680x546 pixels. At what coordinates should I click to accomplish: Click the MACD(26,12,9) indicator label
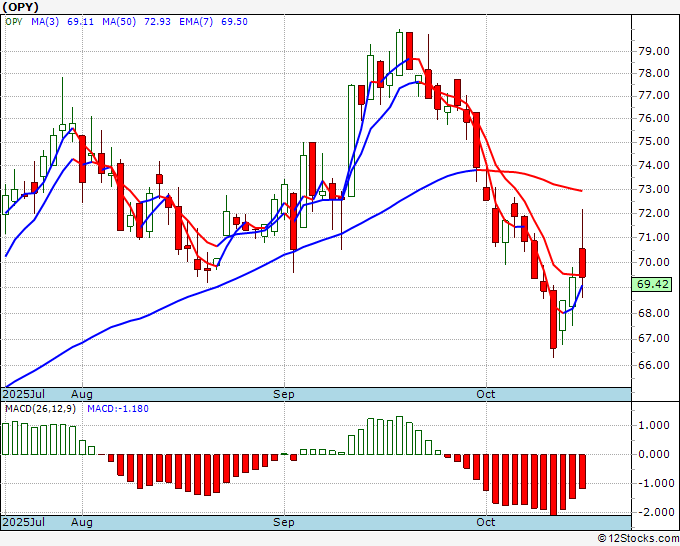(x=40, y=409)
